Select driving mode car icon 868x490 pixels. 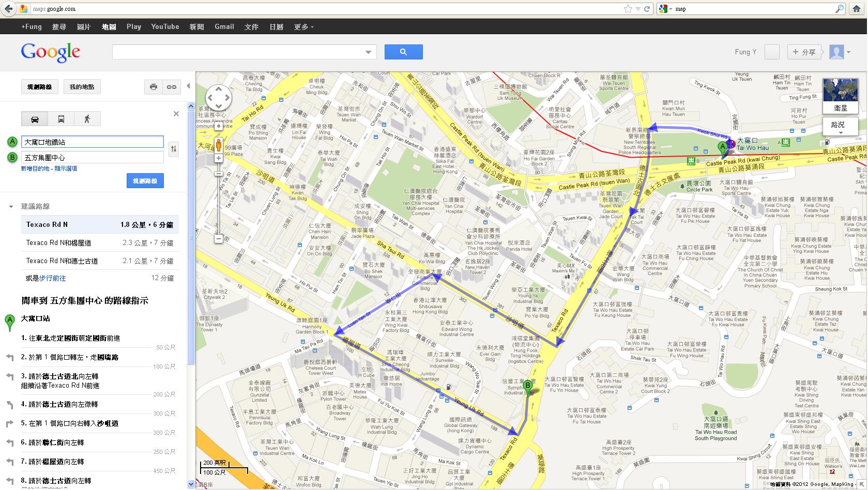35,119
